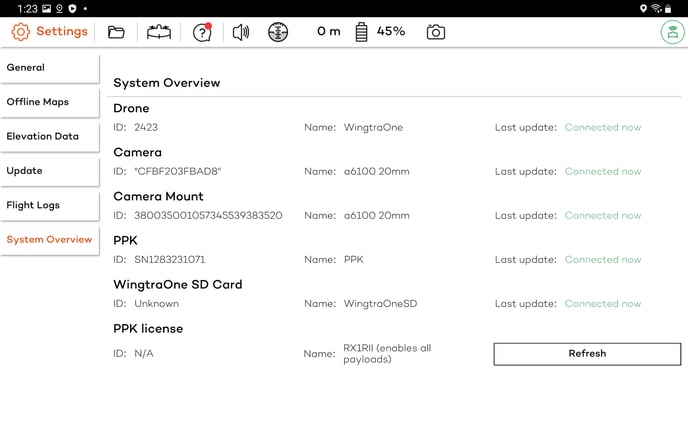Open the Settings gear icon

tap(20, 32)
